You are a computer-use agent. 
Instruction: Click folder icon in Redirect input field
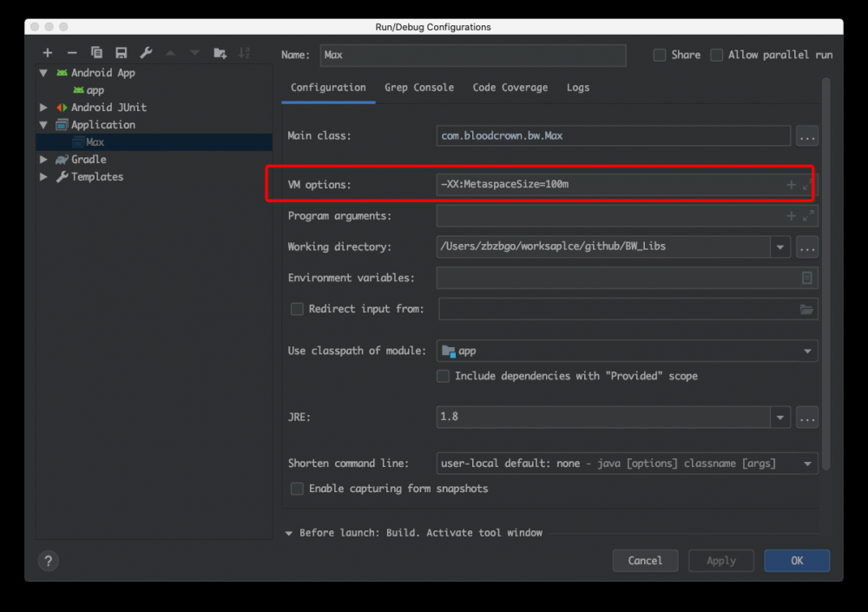[x=806, y=309]
